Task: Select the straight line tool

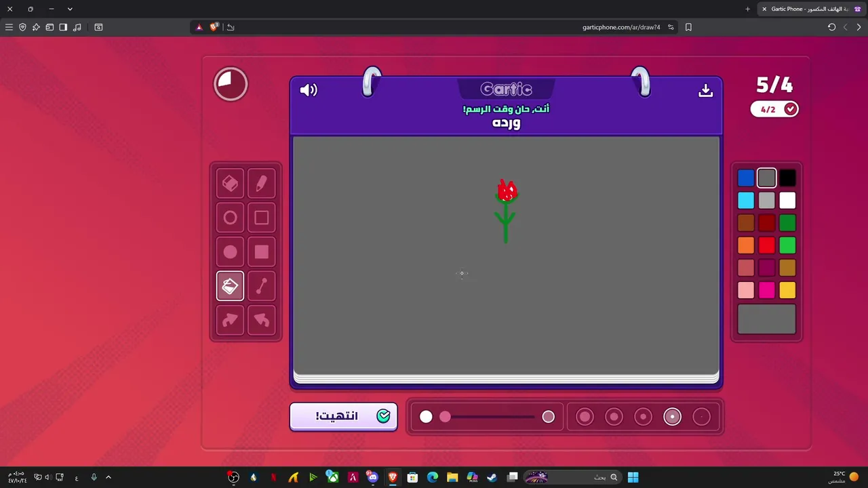Action: pos(262,286)
